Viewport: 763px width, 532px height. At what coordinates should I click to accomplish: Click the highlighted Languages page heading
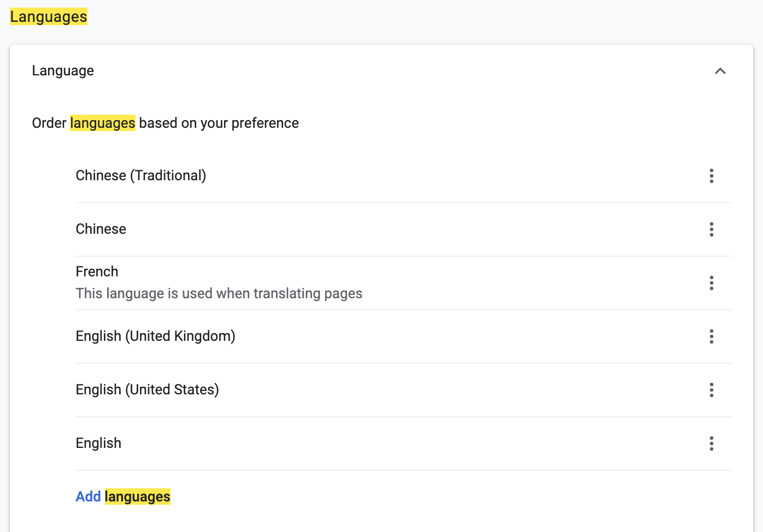[49, 17]
